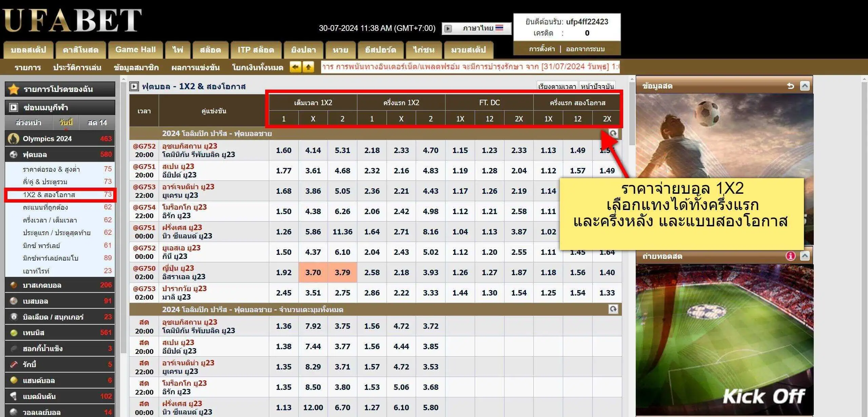
Task: Open โยกเงินทั้งหมด transfer menu
Action: click(258, 68)
